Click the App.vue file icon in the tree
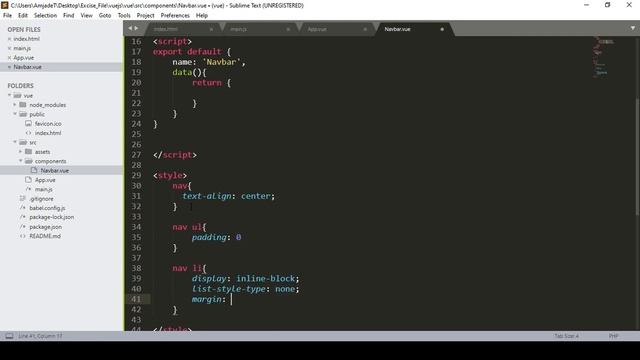Screen dimensions: 640x360 pyautogui.click(x=29, y=180)
